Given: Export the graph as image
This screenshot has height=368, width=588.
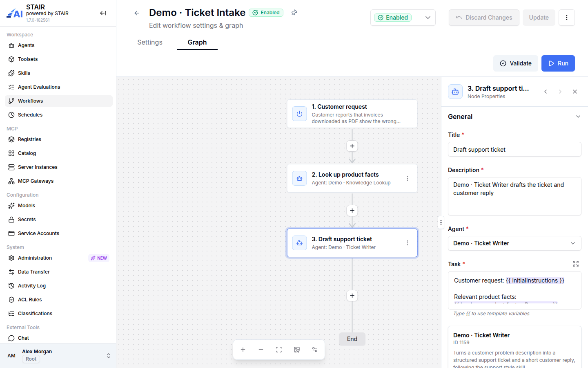Looking at the screenshot, I should click(x=297, y=350).
